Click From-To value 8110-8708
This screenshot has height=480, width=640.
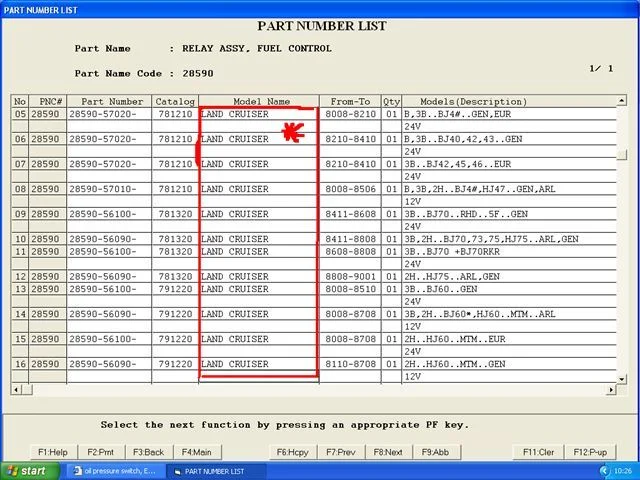(350, 364)
